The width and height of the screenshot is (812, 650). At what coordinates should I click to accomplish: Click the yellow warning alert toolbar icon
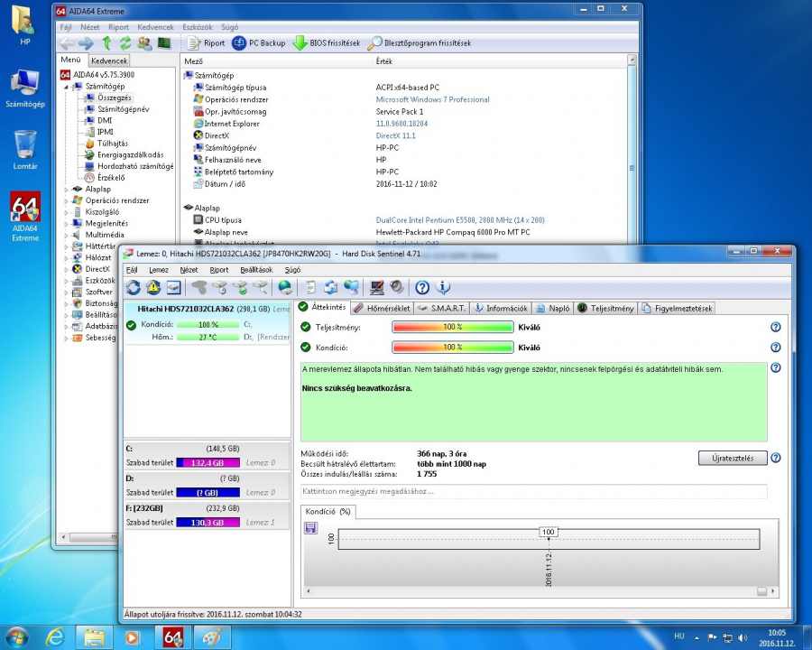pyautogui.click(x=153, y=288)
